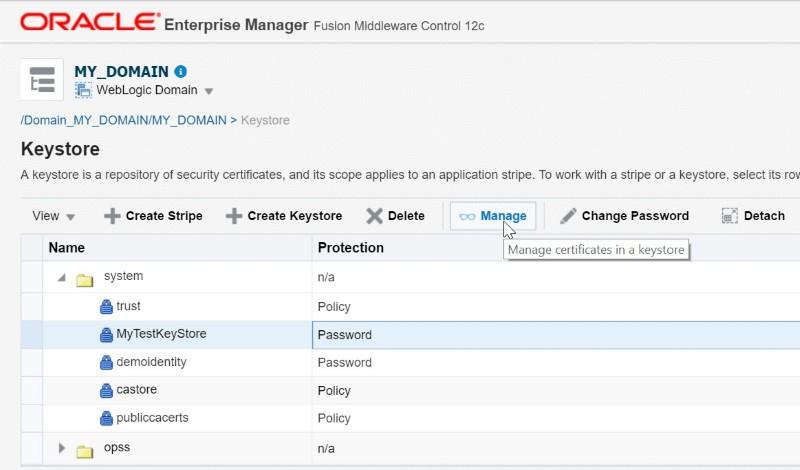This screenshot has height=470, width=800.
Task: Click the Oracle logo
Action: [89, 22]
